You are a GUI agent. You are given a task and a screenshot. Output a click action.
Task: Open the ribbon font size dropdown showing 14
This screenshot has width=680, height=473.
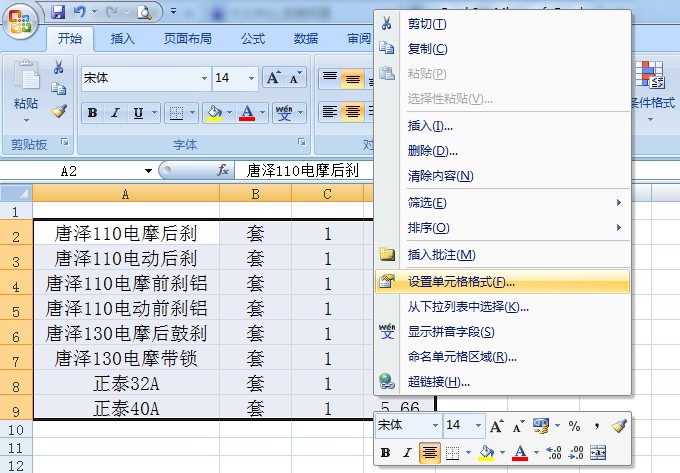coord(251,78)
